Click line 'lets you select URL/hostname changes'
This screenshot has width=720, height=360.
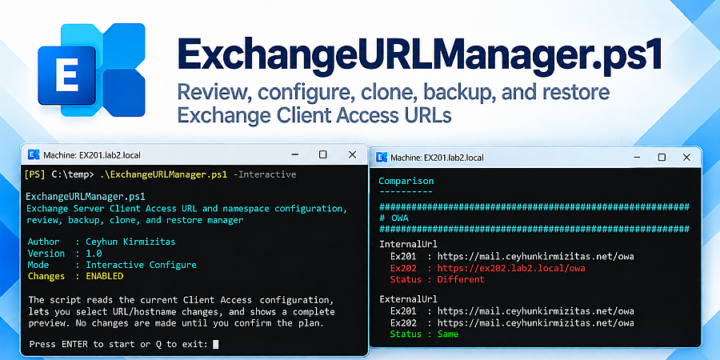pyautogui.click(x=181, y=312)
